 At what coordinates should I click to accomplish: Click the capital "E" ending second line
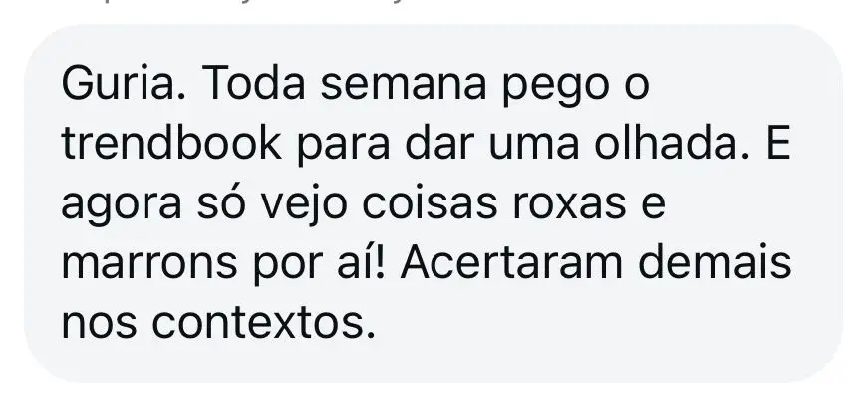click(777, 144)
